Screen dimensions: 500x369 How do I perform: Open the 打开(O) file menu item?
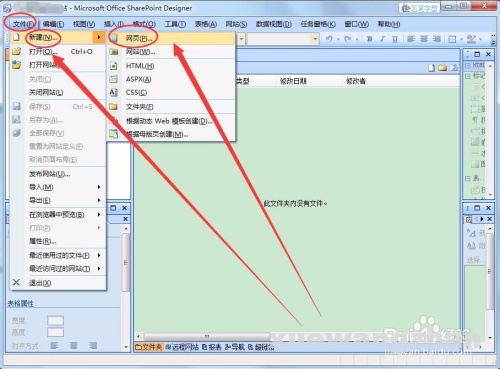tap(58, 52)
